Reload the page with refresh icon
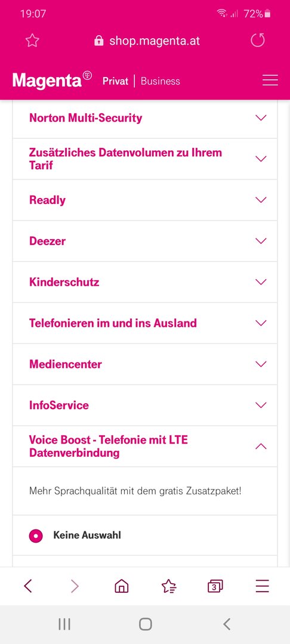 [x=258, y=41]
